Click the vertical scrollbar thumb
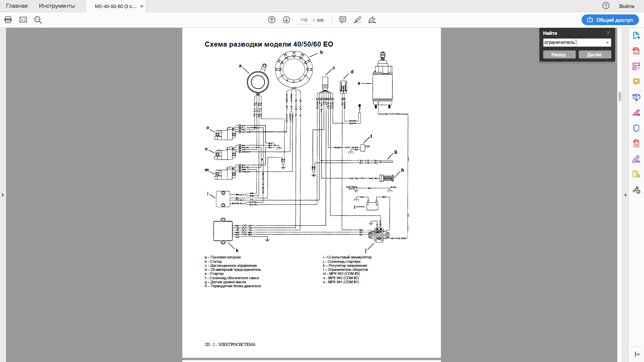Screen dimensions: 644x362 point(620,97)
